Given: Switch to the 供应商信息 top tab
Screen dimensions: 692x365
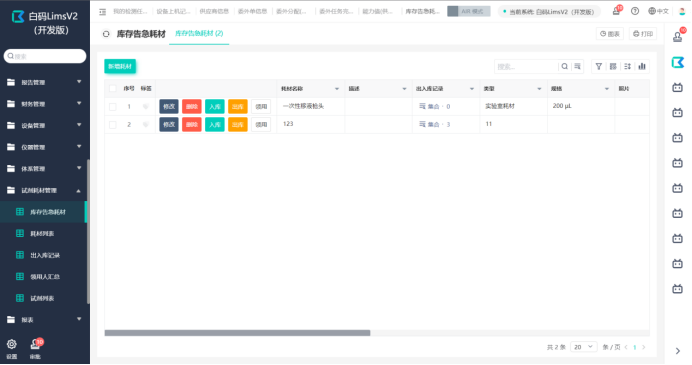Looking at the screenshot, I should [214, 11].
